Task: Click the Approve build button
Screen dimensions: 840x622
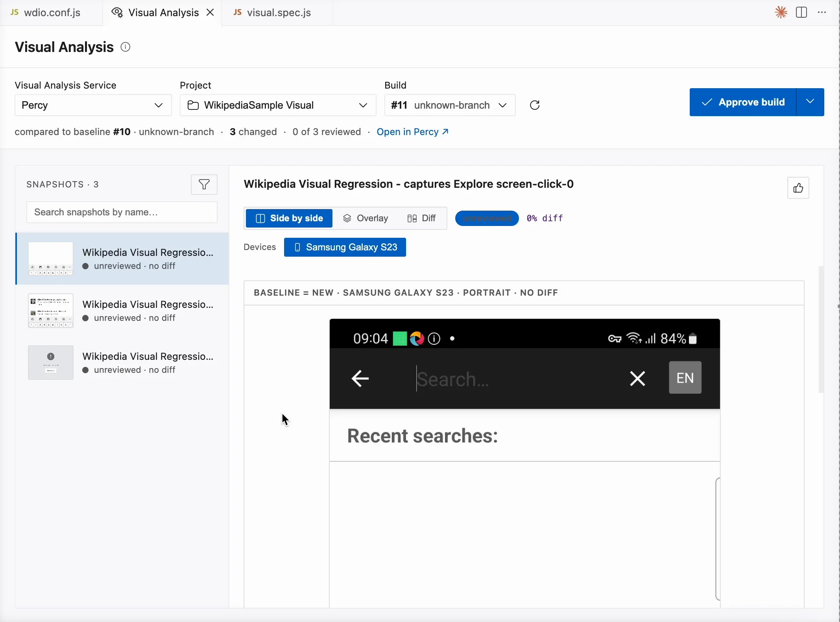Action: (x=743, y=102)
